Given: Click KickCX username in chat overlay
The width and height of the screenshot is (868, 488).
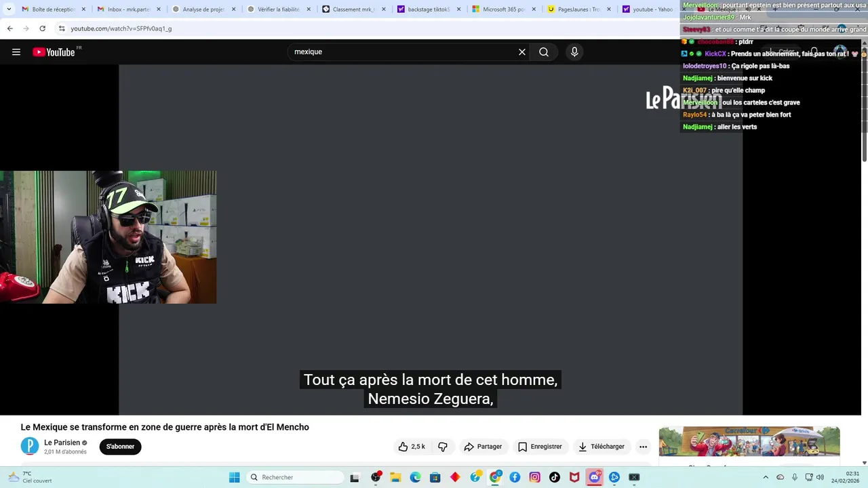Looking at the screenshot, I should coord(715,54).
